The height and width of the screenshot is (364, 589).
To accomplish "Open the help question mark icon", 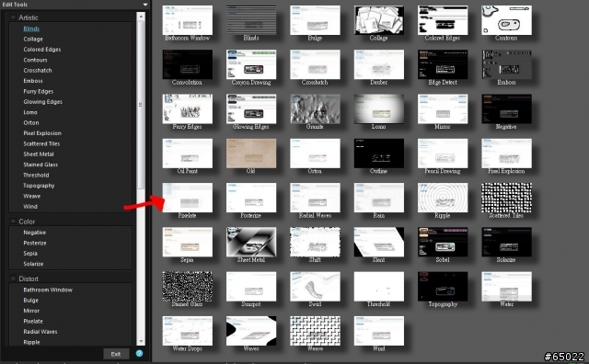I will 139,354.
